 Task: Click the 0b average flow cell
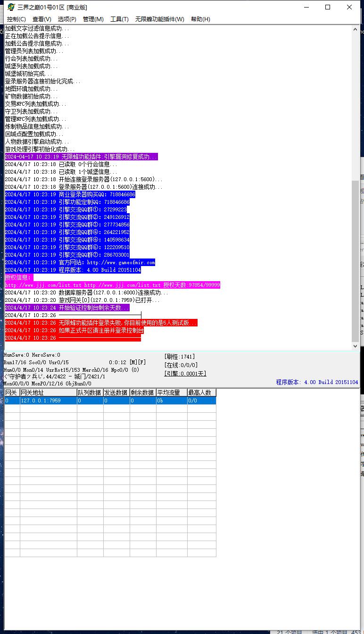[172, 400]
